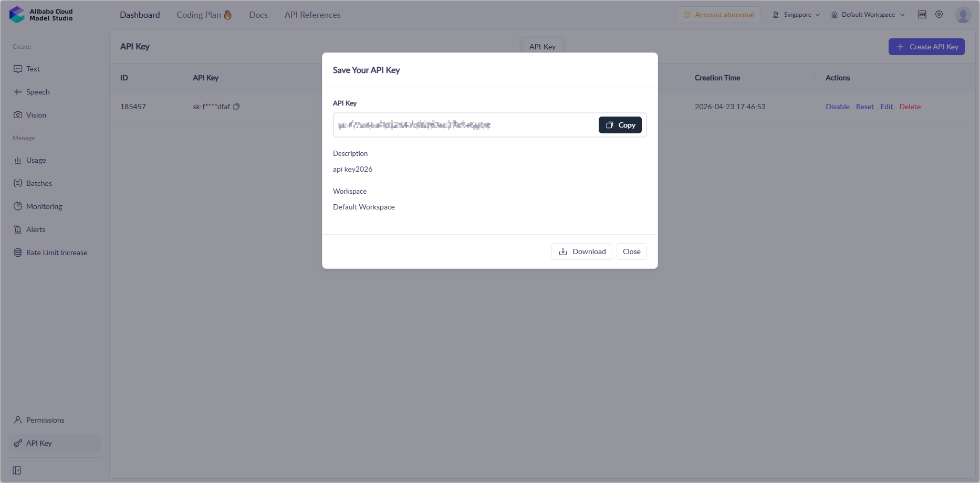Open Usage in the sidebar

36,160
